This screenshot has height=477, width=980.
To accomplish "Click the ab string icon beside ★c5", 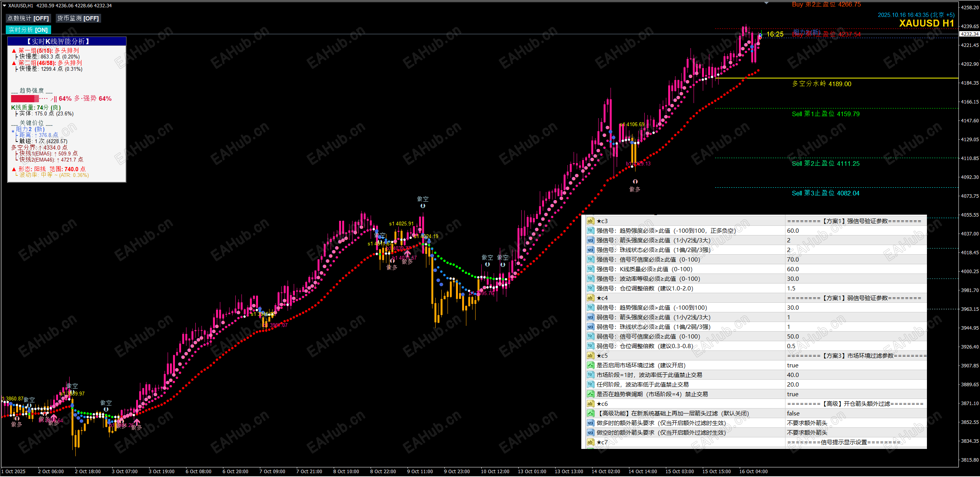I will (590, 355).
